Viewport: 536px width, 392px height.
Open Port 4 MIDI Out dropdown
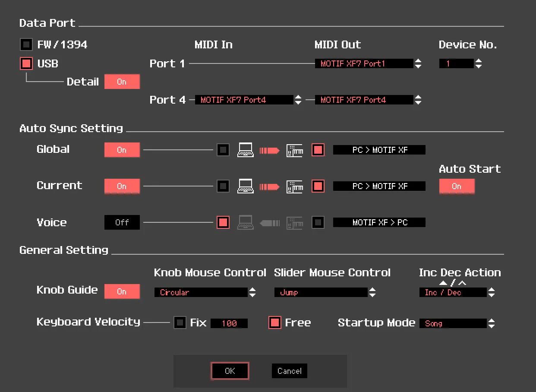click(x=364, y=100)
